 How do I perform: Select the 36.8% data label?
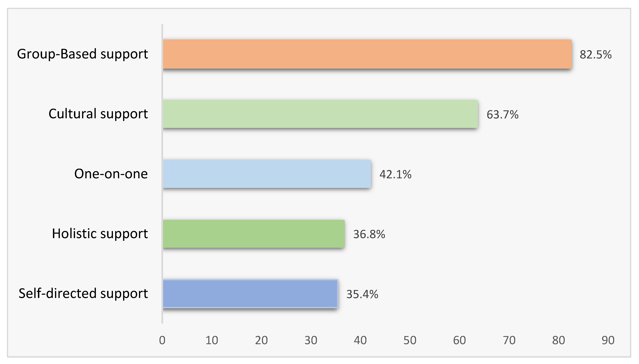click(369, 235)
